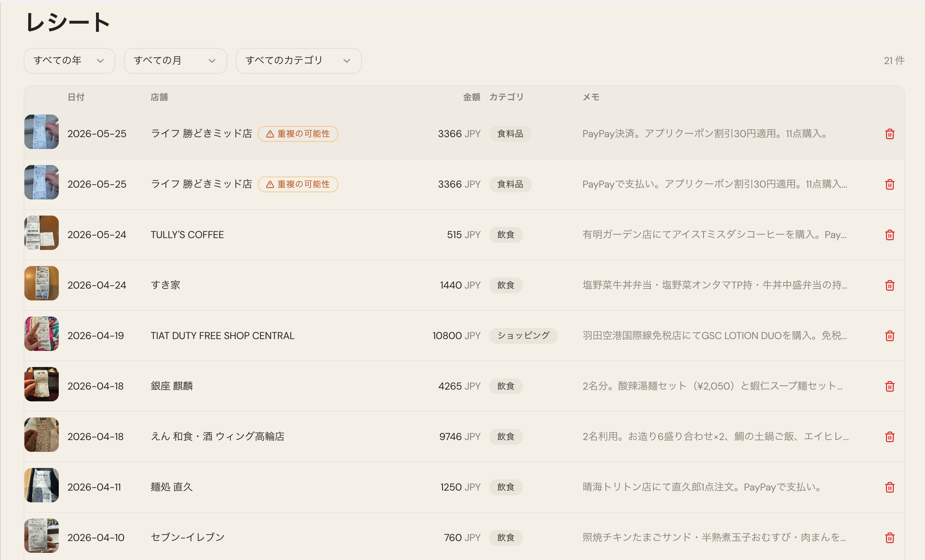Click the date 2026-04-11
The image size is (925, 560).
pos(94,487)
